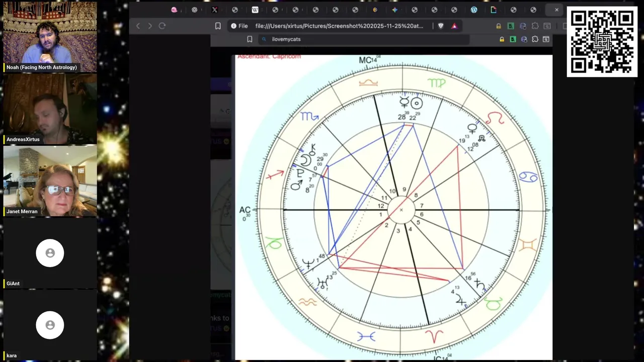Click the Venus symbol in Leo sector
The image size is (644, 362).
(472, 129)
